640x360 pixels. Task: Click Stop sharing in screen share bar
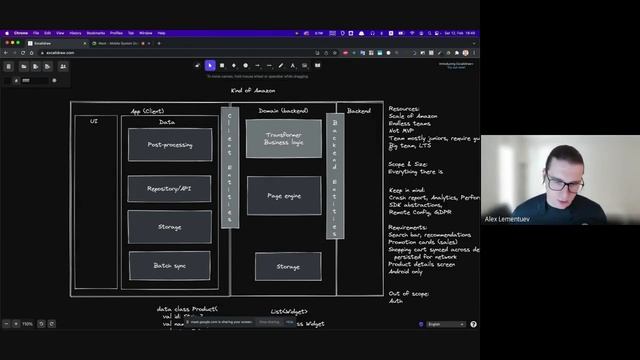click(269, 322)
